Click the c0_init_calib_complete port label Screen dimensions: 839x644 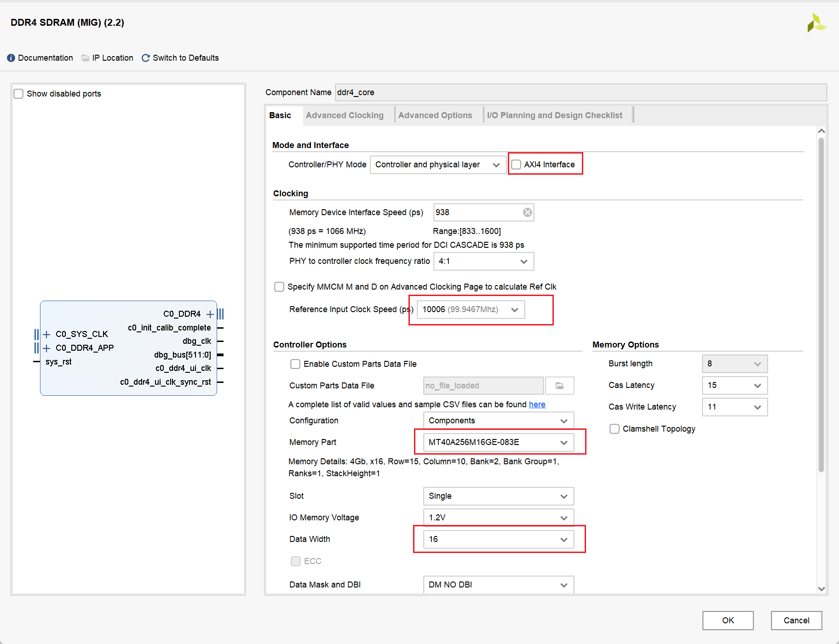click(169, 328)
